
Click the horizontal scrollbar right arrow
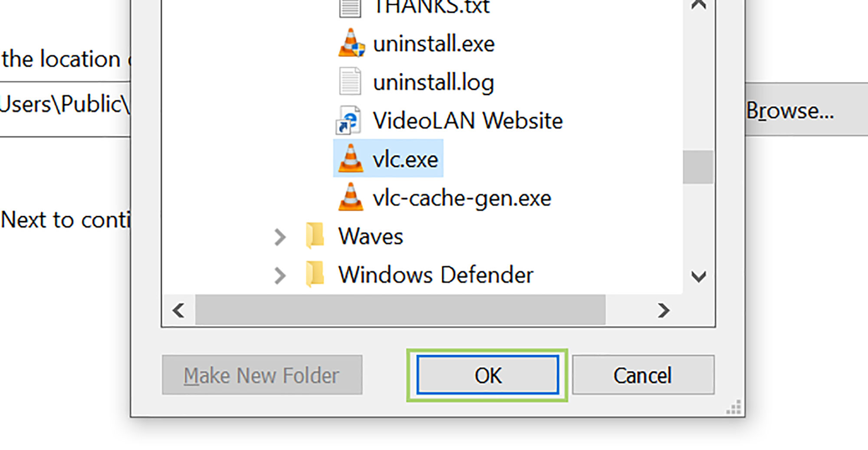663,310
